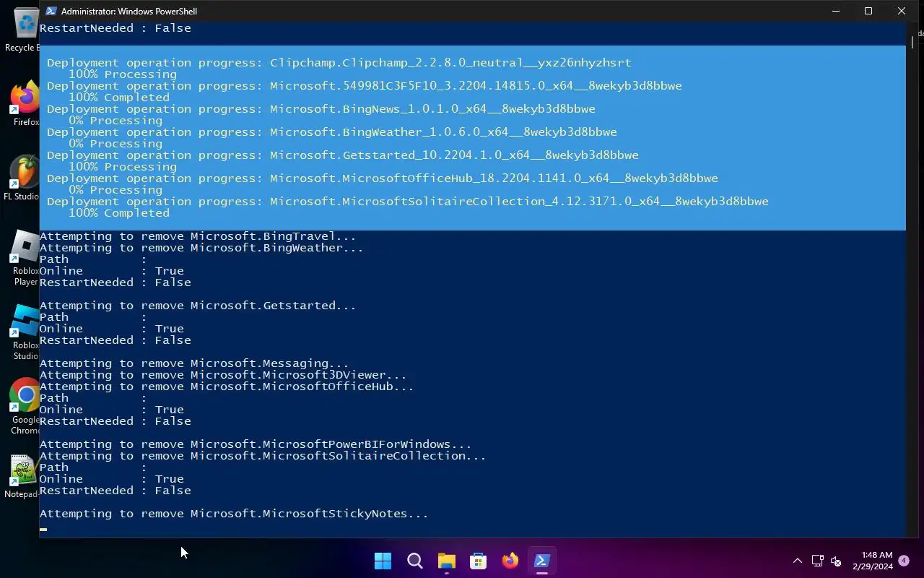Close the PowerShell window
The height and width of the screenshot is (578, 924).
click(902, 11)
